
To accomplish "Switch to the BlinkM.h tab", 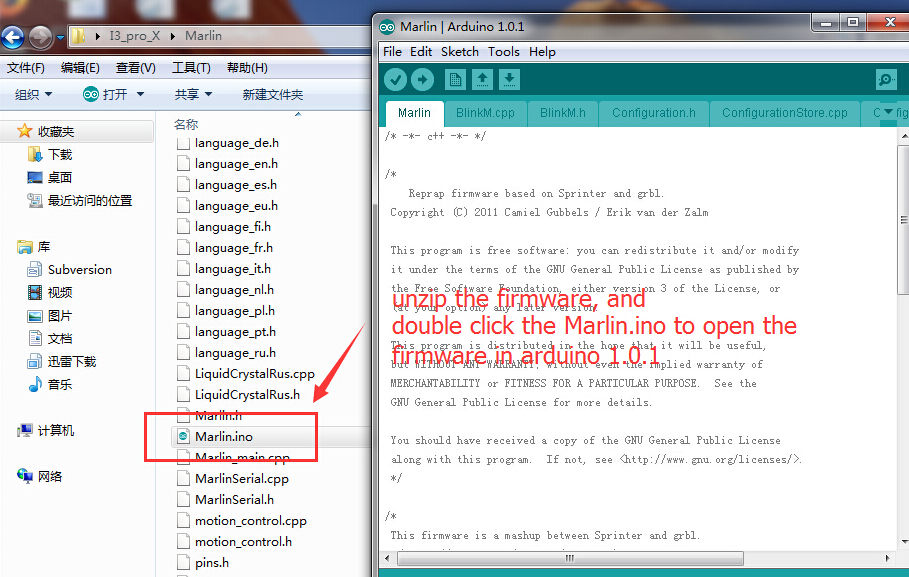I will [x=563, y=113].
